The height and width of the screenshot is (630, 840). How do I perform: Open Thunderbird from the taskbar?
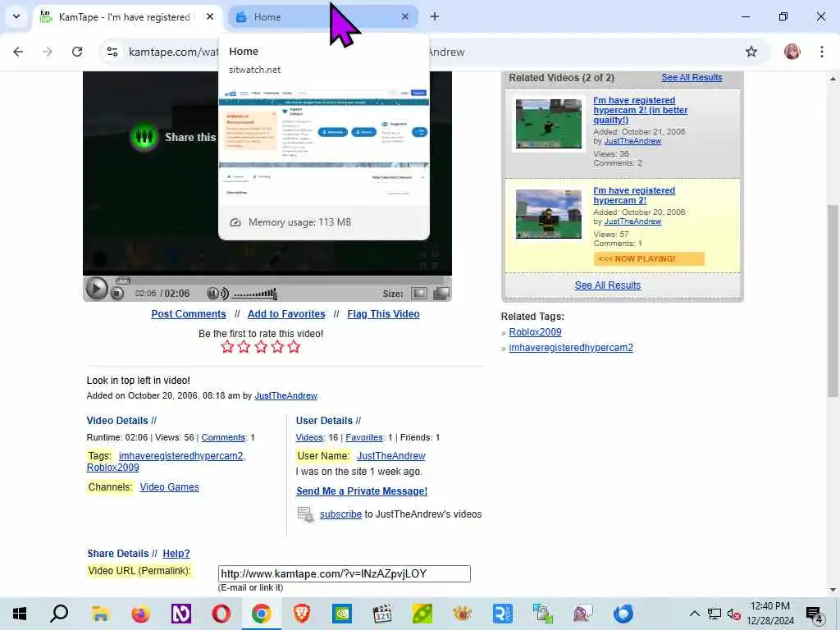[x=623, y=614]
